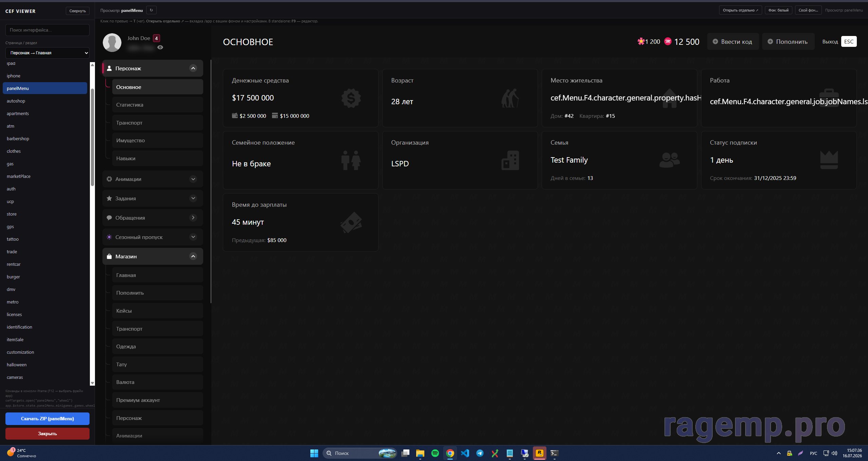Open Имущество in the Персонаж submenu

[158, 140]
